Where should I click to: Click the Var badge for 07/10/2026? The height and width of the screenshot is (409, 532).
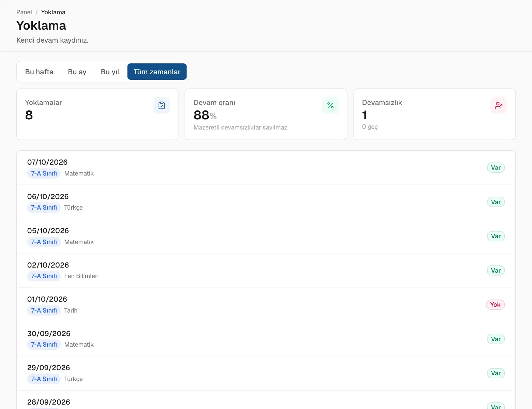click(496, 168)
